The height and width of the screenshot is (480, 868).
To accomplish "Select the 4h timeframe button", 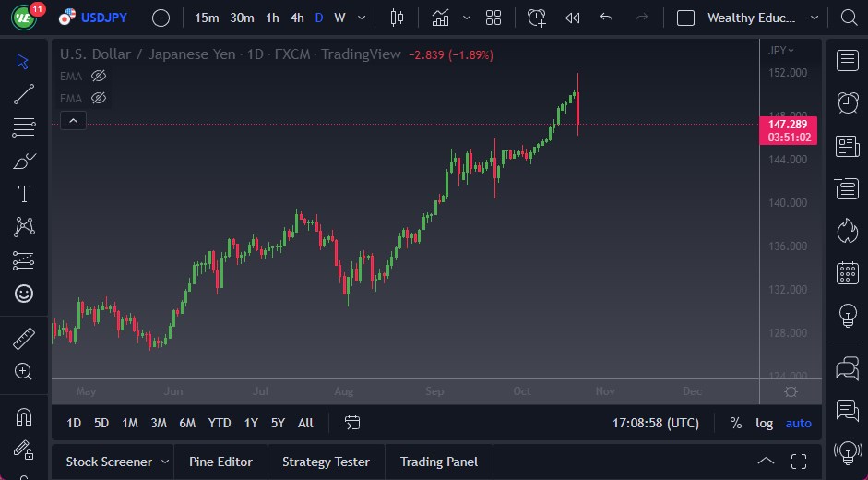I will point(296,18).
